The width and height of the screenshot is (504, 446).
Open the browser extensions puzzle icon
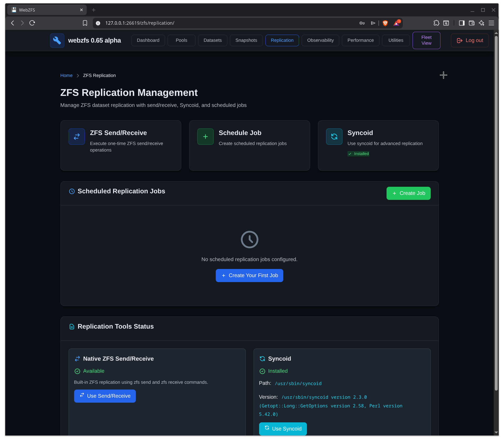436,23
